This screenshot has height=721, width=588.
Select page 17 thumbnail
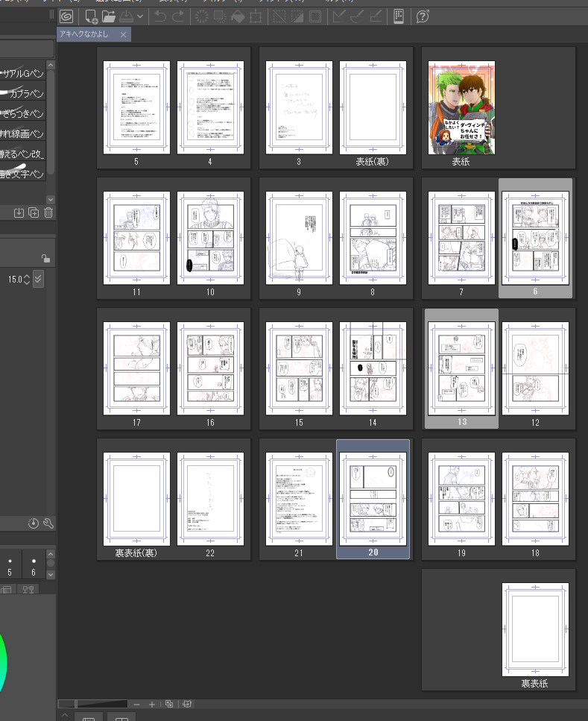click(x=136, y=368)
